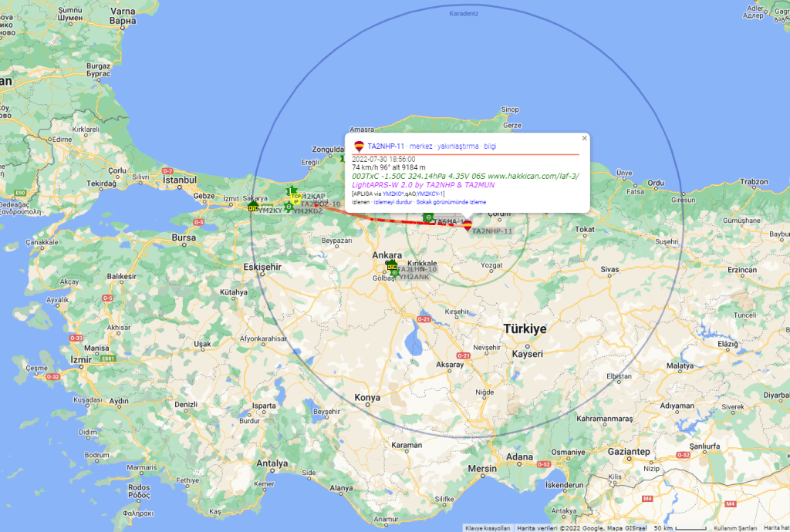790x532 pixels.
Task: Click the TA2NHP-11 balloon marker on map
Action: coord(468,225)
